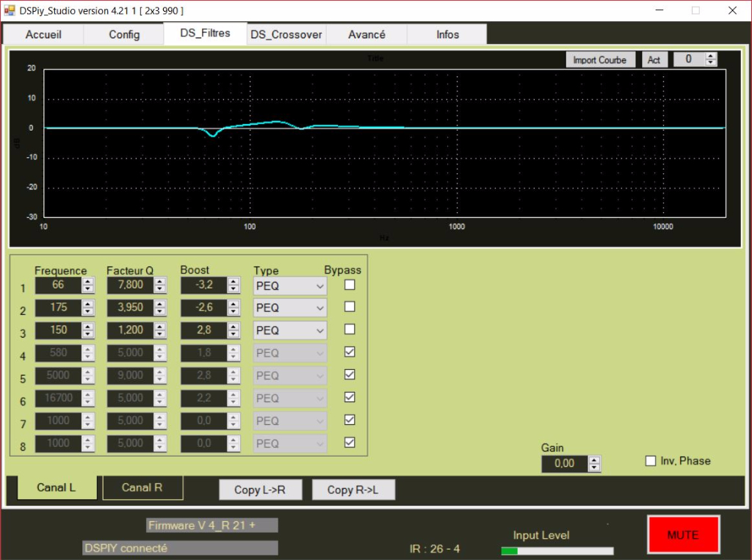752x560 pixels.
Task: Decrease the Facteur Q value of filter 2
Action: click(161, 310)
